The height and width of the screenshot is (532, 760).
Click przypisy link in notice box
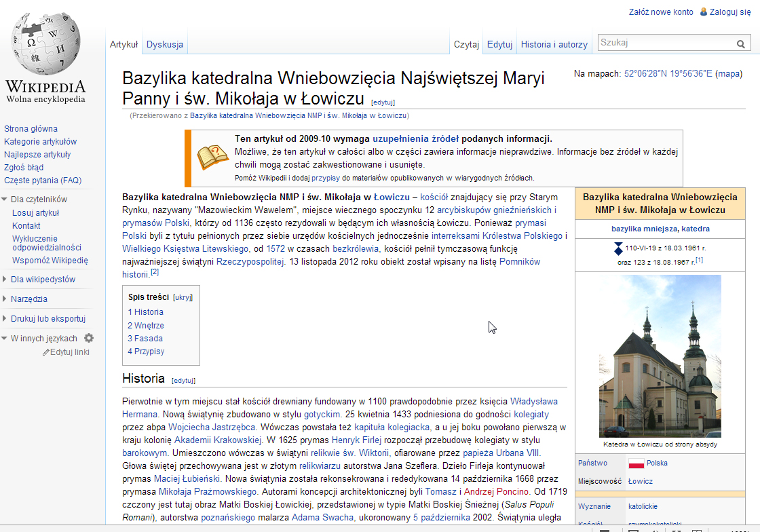tap(326, 178)
